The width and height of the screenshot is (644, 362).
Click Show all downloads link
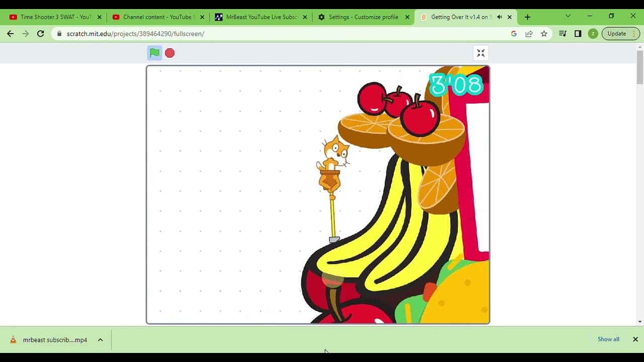pos(608,339)
